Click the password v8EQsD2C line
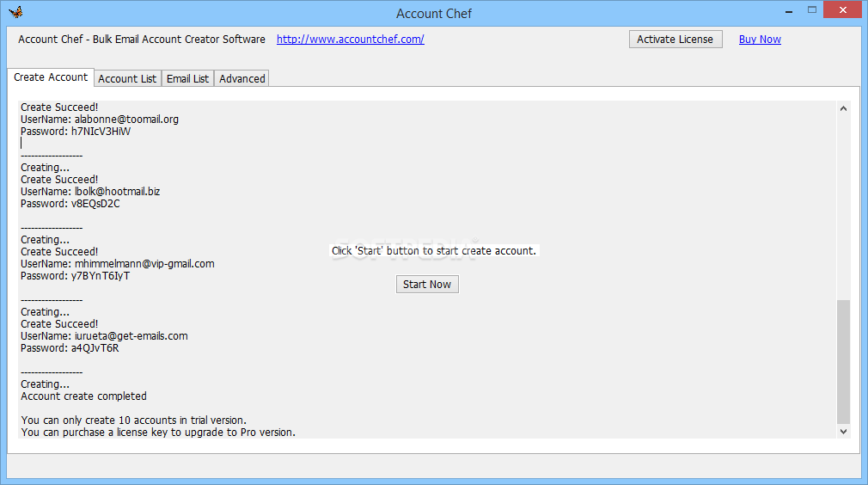 (70, 204)
